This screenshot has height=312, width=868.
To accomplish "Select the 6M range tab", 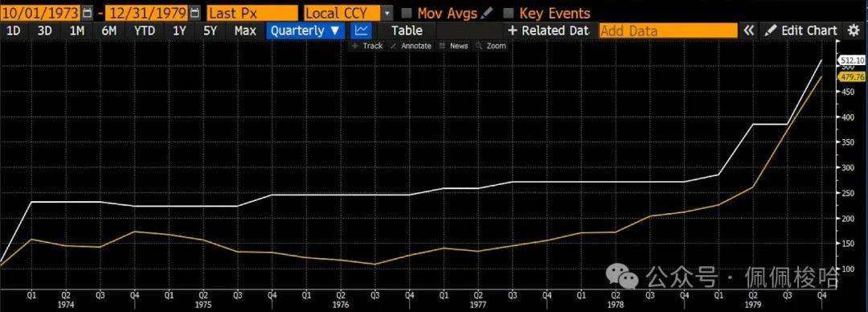I will [109, 31].
